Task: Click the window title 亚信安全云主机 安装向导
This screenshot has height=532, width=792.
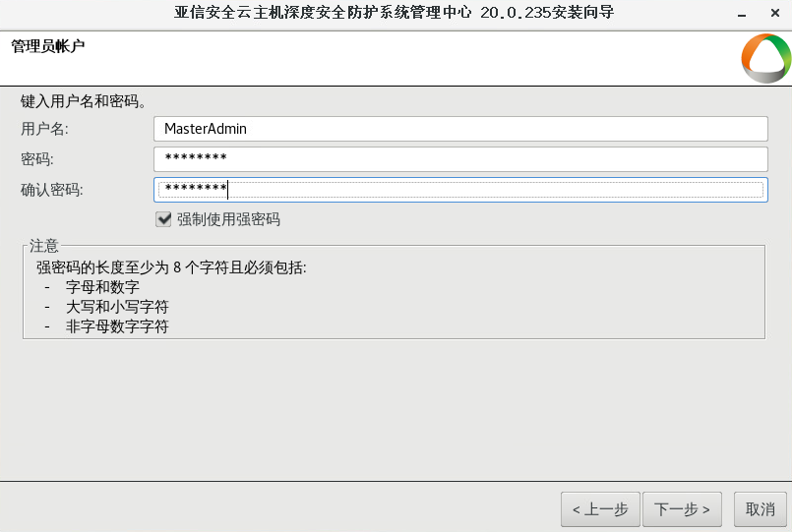Action: pyautogui.click(x=394, y=12)
